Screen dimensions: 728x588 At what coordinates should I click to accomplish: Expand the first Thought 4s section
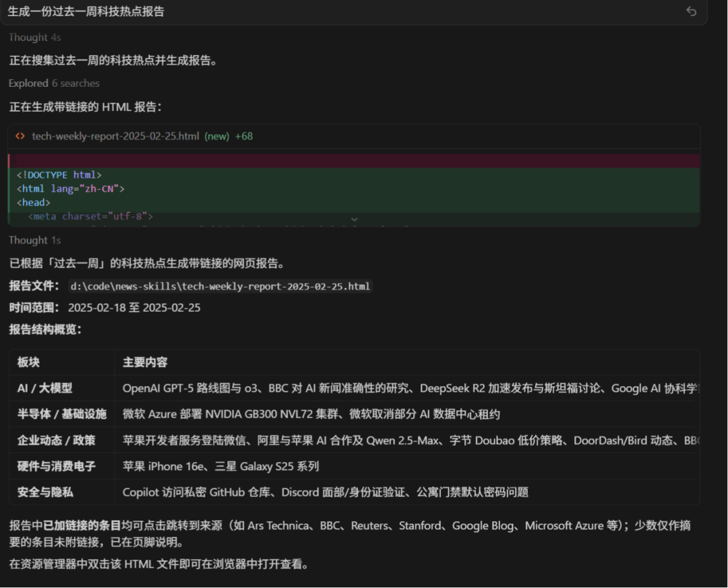click(x=35, y=38)
